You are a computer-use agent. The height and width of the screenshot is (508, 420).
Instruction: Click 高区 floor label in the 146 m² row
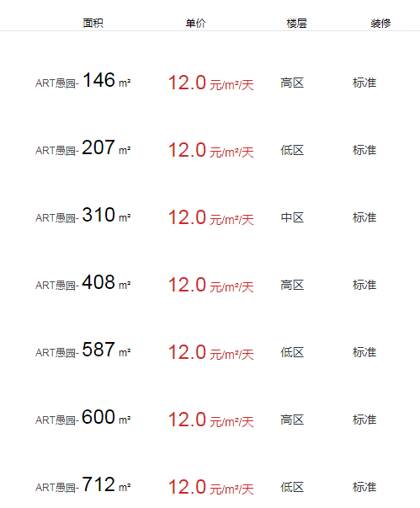292,83
